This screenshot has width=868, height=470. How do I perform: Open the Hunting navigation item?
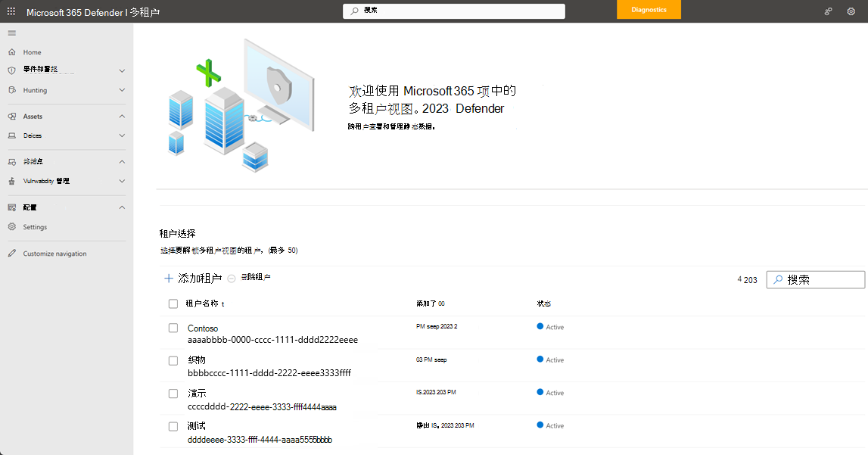[35, 90]
